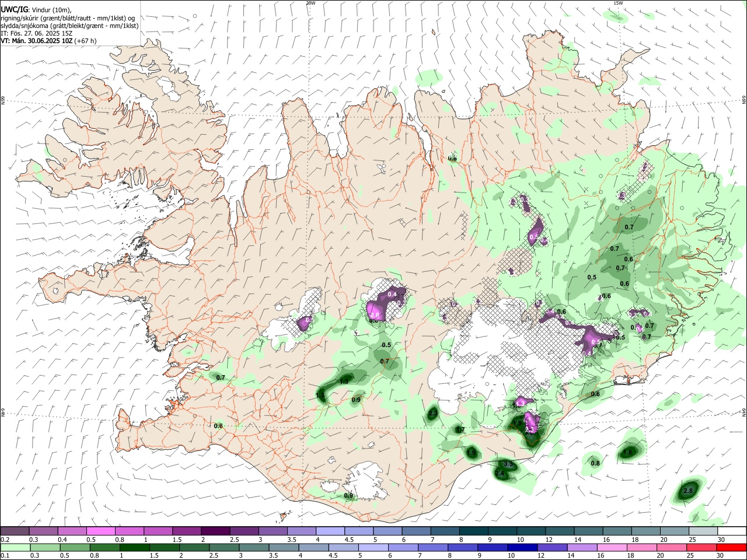Click the 'IT: Fös. 27. 06. 2025 15Z' line

point(36,33)
